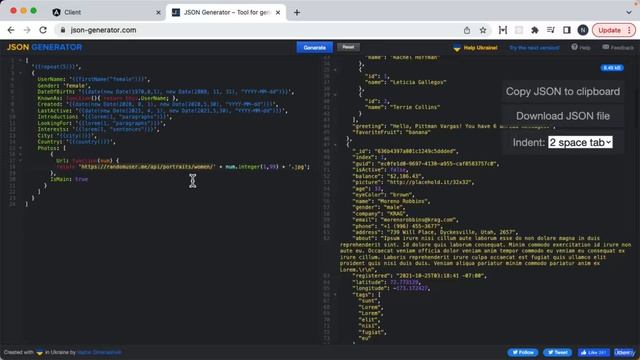Open site info via the address bar lock icon
This screenshot has height=360, width=640.
click(x=62, y=30)
